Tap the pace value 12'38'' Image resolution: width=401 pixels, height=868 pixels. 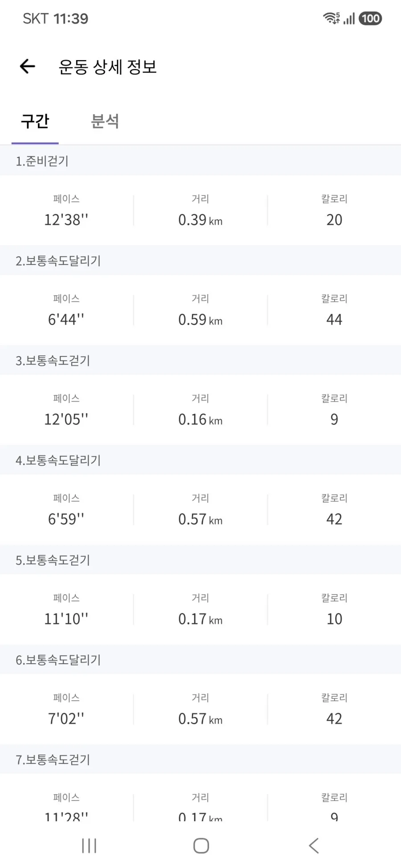point(66,219)
